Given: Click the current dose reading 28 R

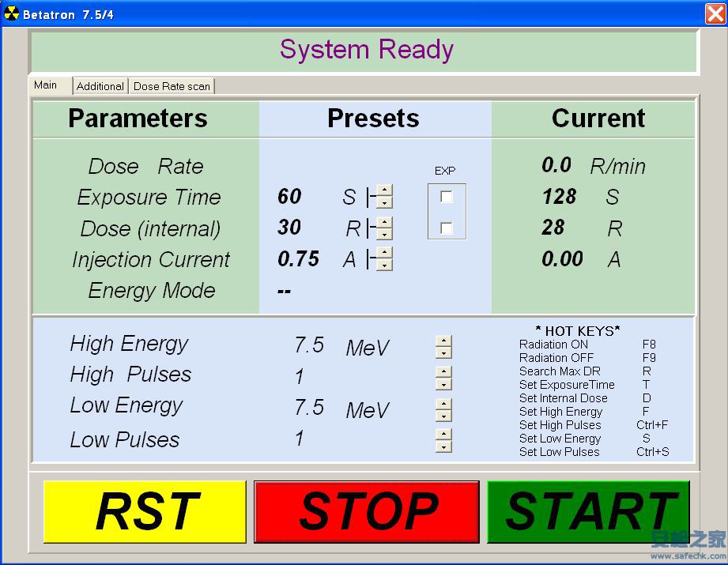Looking at the screenshot, I should click(x=583, y=228).
